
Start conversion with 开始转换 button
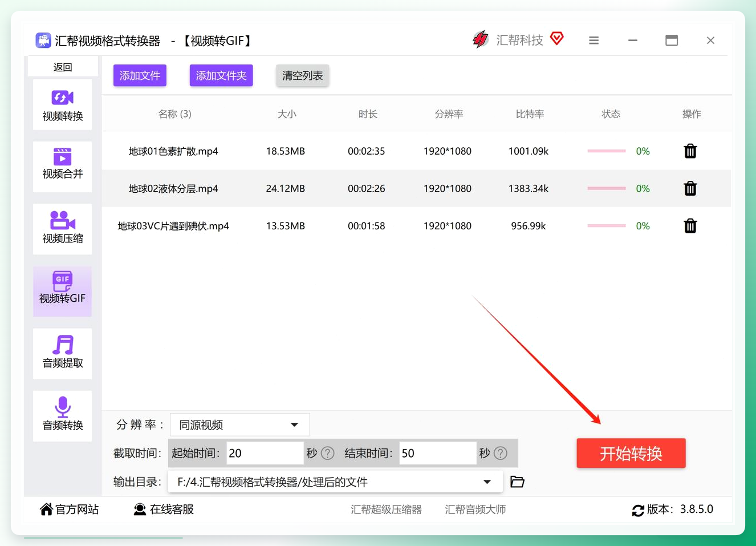pos(631,454)
